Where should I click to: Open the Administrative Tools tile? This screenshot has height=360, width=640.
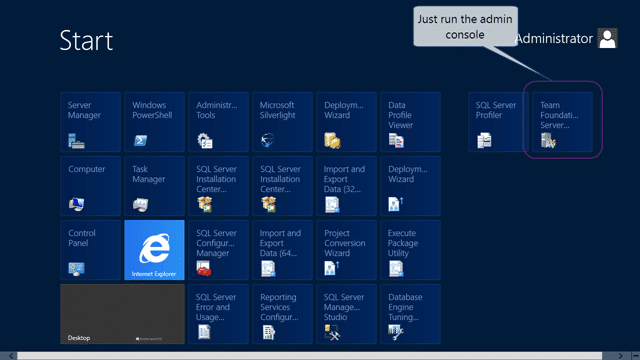click(218, 122)
